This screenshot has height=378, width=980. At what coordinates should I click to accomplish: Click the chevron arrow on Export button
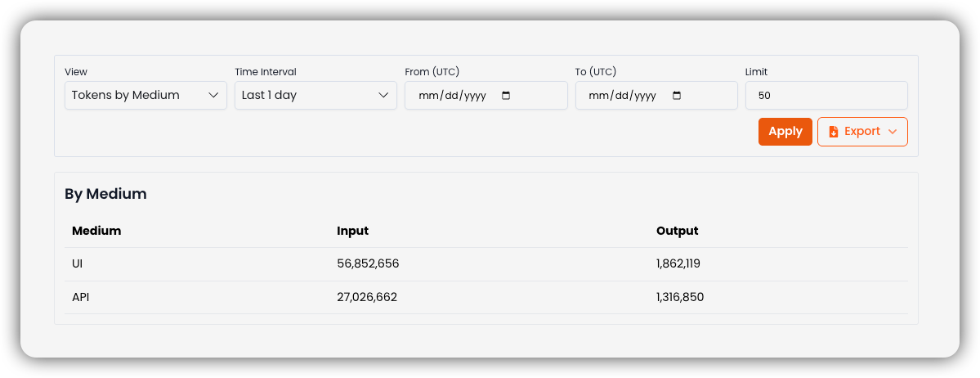pos(893,132)
